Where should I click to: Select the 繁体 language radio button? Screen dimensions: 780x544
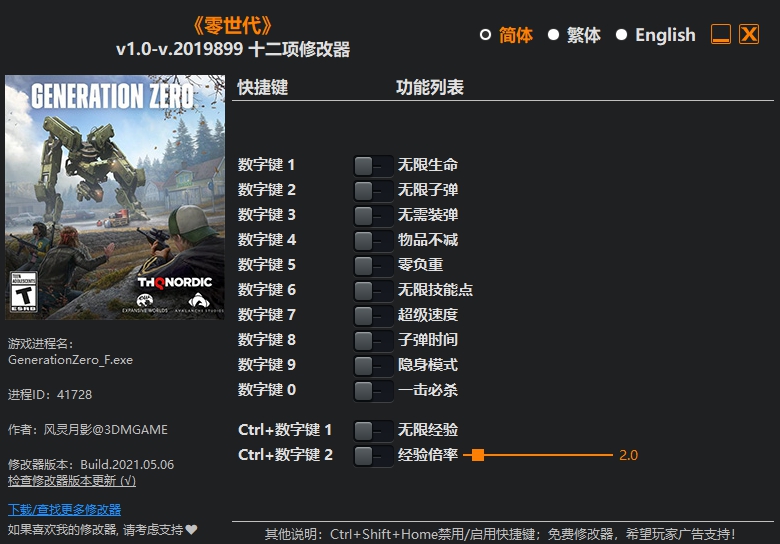pos(553,35)
